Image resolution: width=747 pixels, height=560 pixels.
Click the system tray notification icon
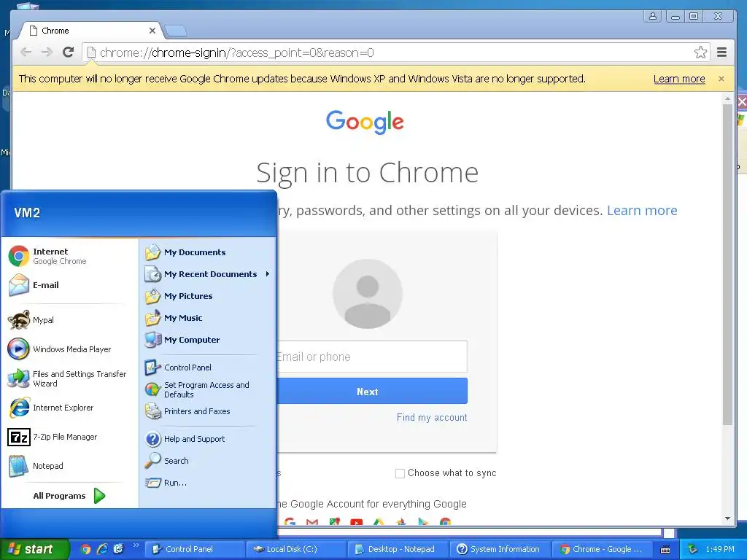click(693, 549)
